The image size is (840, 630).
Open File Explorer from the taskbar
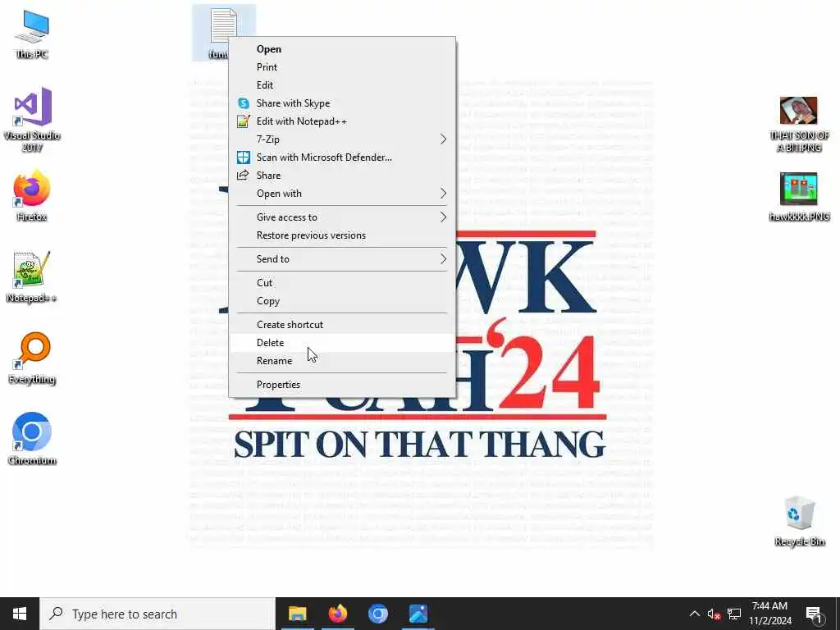coord(297,614)
